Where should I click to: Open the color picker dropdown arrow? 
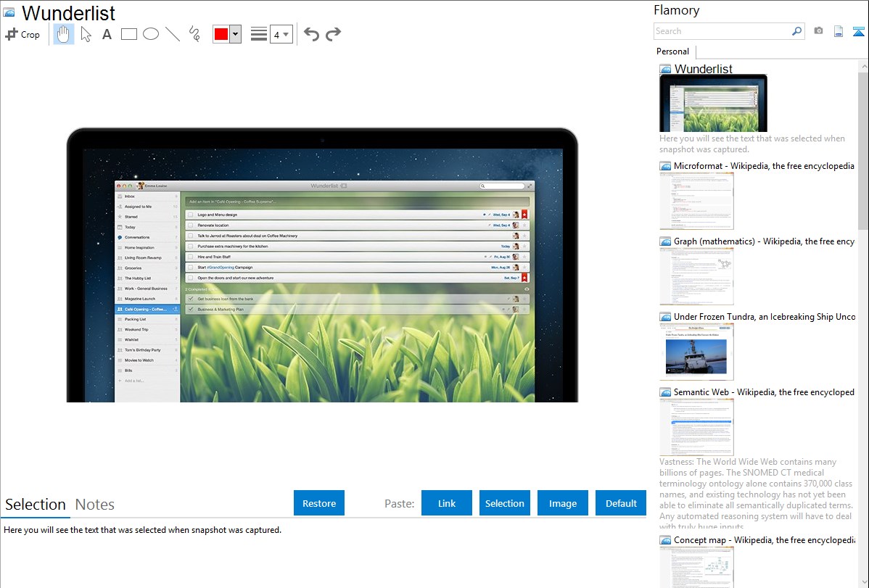coord(236,34)
